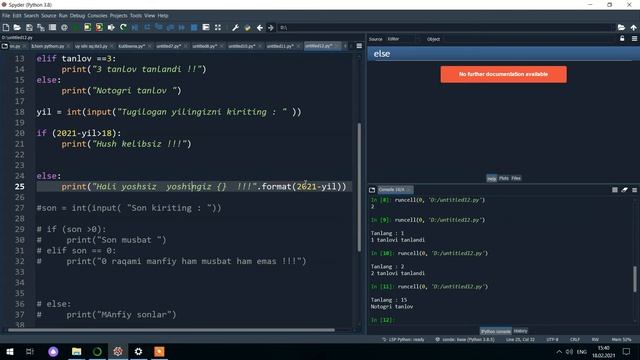The height and width of the screenshot is (360, 640).
Task: Select the IPython console tab at bottom
Action: (496, 331)
